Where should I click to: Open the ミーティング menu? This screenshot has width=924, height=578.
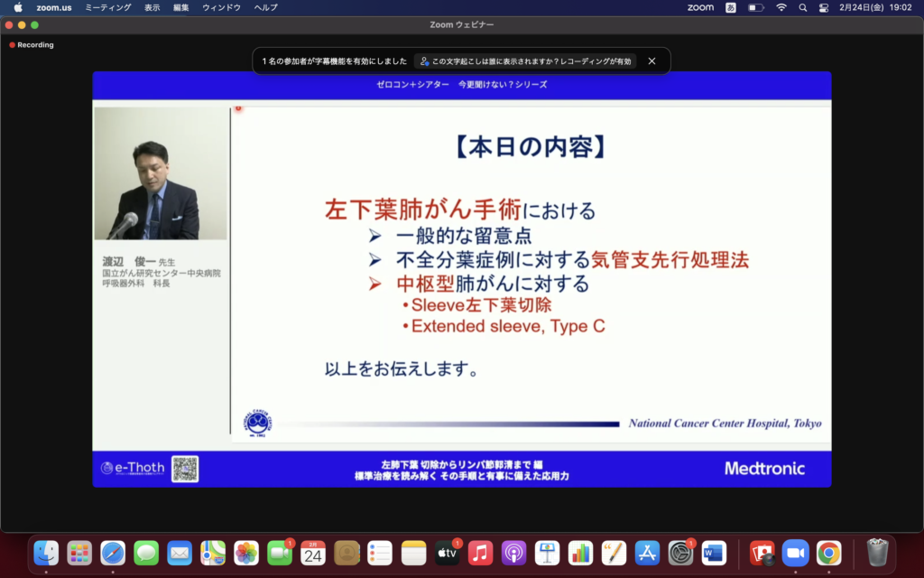106,10
